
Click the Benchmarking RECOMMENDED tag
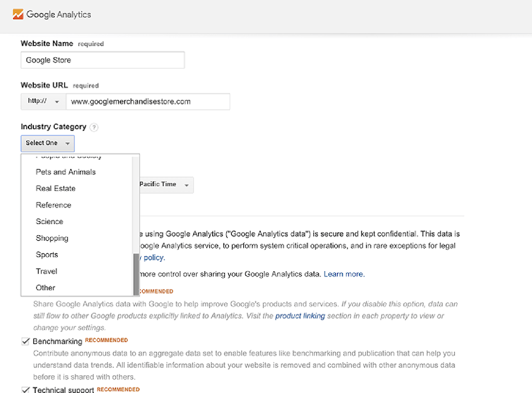tap(106, 340)
